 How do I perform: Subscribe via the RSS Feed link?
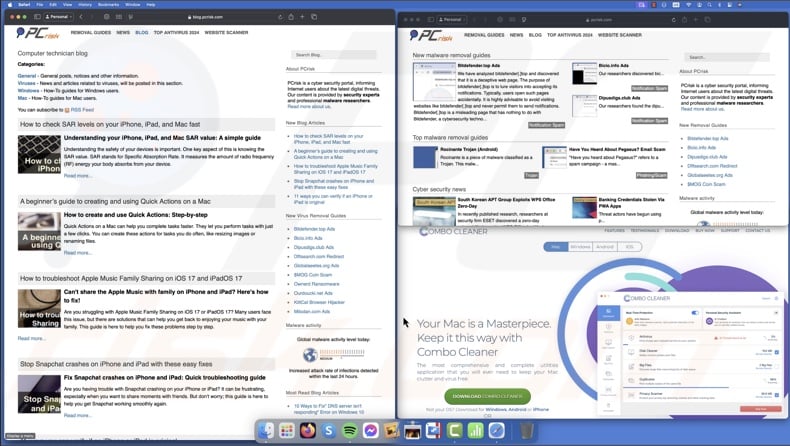(x=82, y=110)
